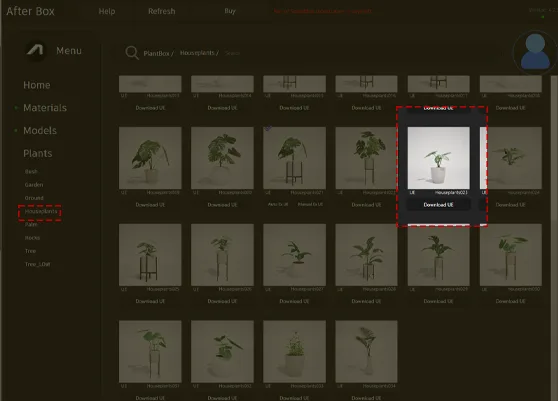Select the Houseplants026 thumbnail

click(222, 255)
